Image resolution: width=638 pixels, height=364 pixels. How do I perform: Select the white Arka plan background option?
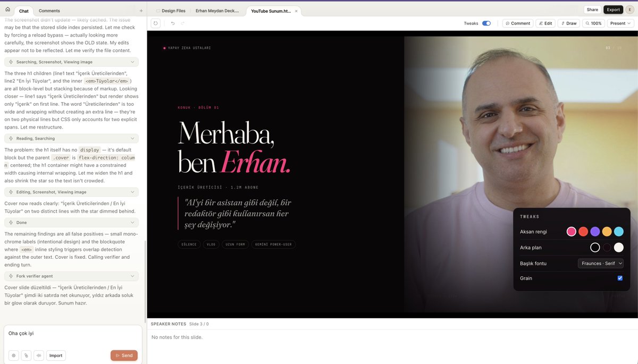coord(619,248)
